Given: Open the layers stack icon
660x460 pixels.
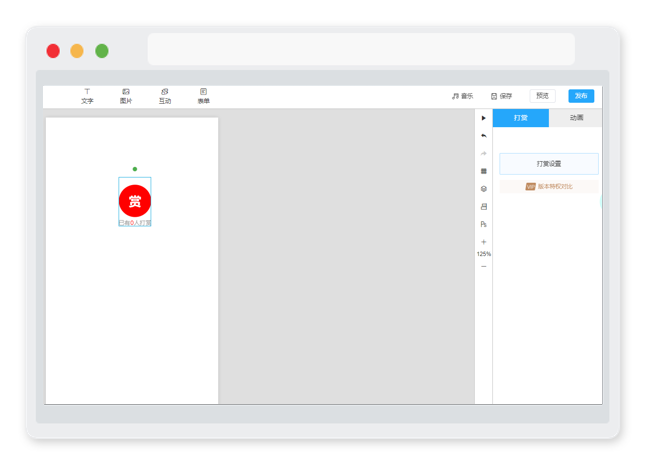Looking at the screenshot, I should point(484,189).
